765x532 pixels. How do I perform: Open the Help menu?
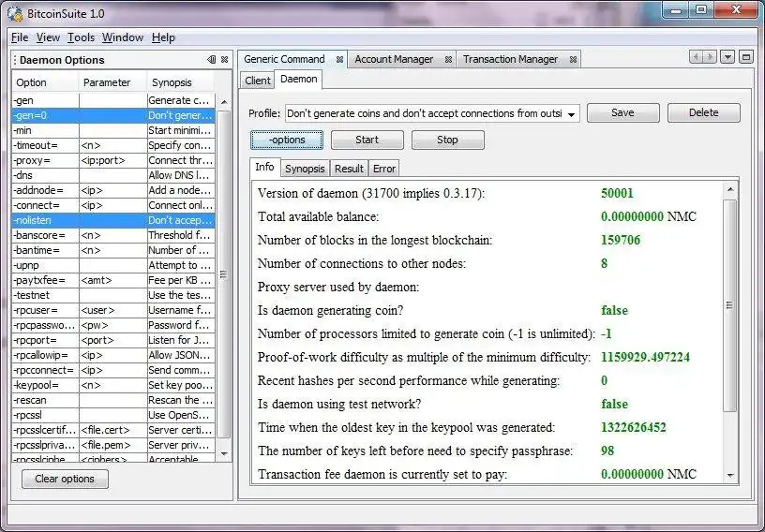point(163,37)
